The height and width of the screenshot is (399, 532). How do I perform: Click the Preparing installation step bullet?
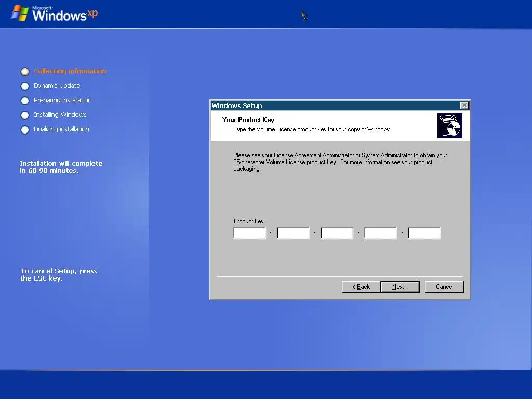(x=25, y=101)
